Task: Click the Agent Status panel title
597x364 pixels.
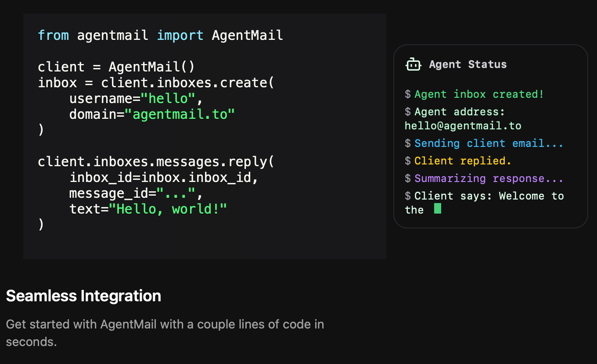Action: (468, 64)
